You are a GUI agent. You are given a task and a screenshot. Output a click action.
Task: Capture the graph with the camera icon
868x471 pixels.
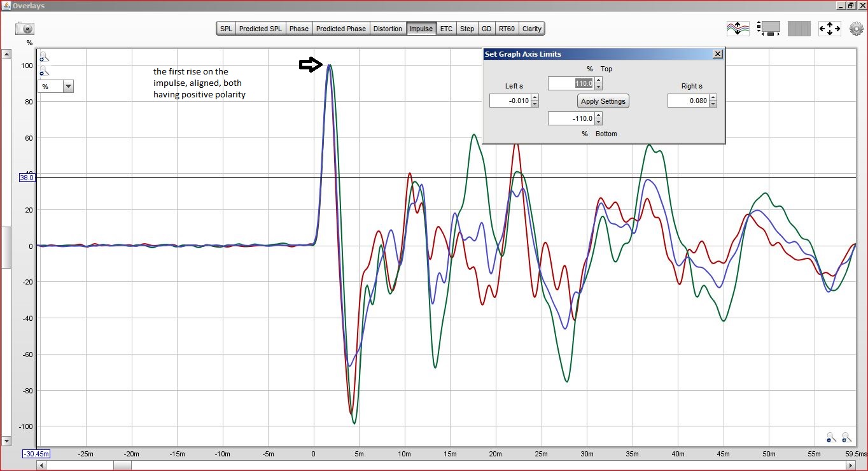(x=24, y=29)
